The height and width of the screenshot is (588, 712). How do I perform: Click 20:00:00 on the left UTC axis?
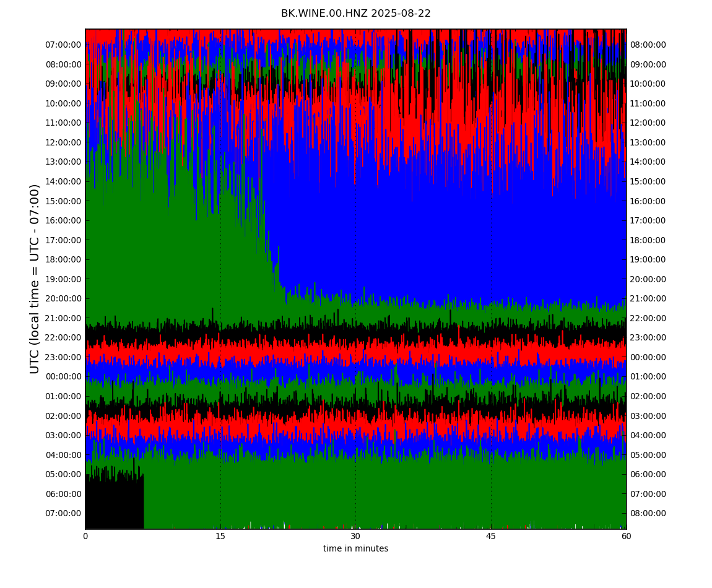coord(63,299)
